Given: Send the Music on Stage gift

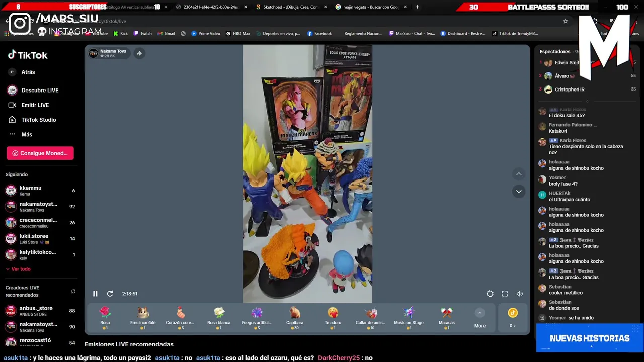Looking at the screenshot, I should click(x=409, y=318).
